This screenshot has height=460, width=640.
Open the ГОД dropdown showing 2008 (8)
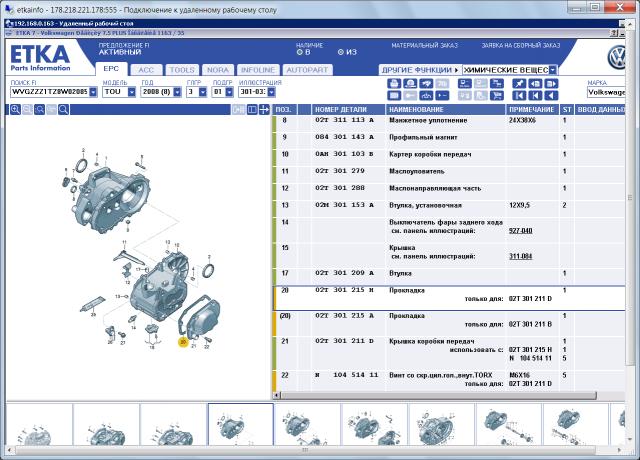[177, 92]
